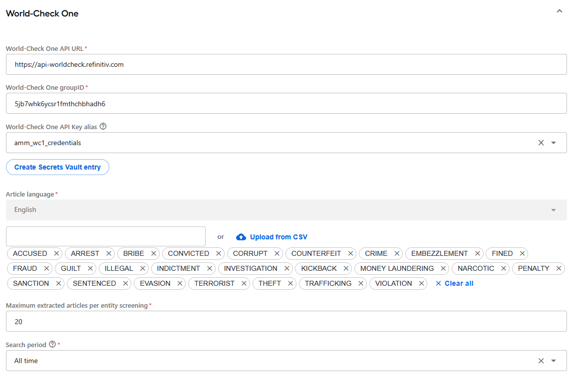This screenshot has width=574, height=392.
Task: Clear the amm_wc1_credentials alias selection
Action: point(541,143)
